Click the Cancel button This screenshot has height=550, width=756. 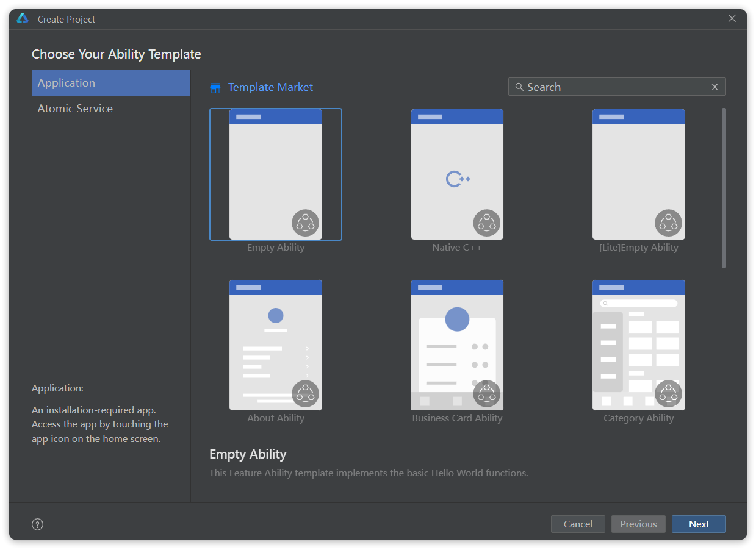578,524
